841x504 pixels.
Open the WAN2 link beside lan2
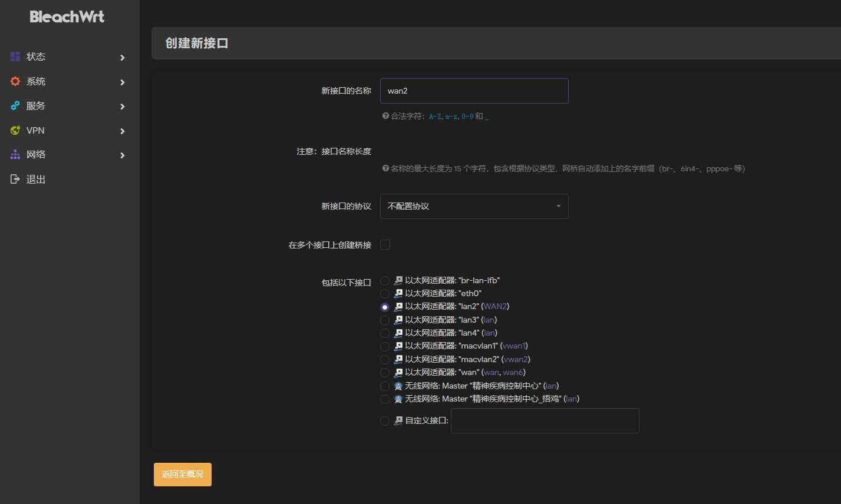tap(495, 307)
